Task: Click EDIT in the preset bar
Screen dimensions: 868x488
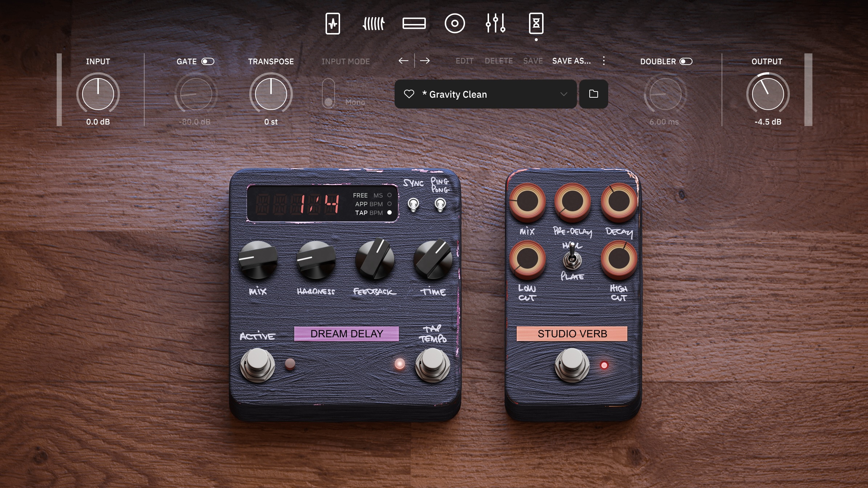Action: click(465, 61)
